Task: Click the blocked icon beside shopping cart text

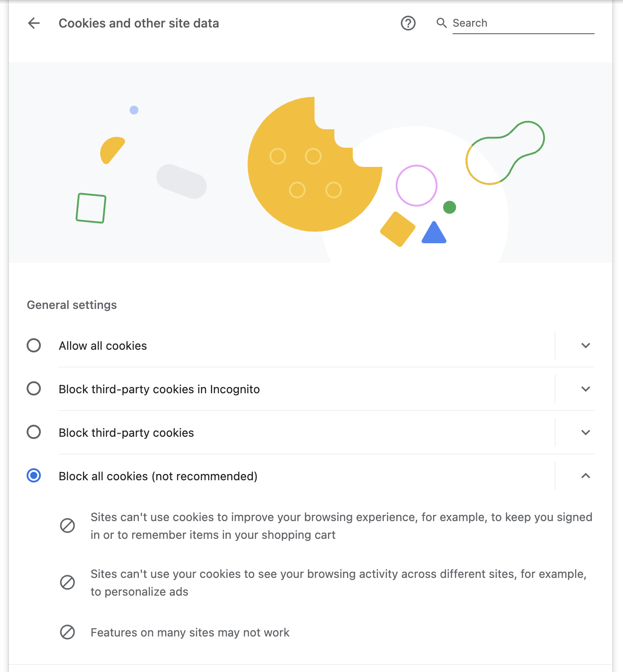Action: pos(67,526)
